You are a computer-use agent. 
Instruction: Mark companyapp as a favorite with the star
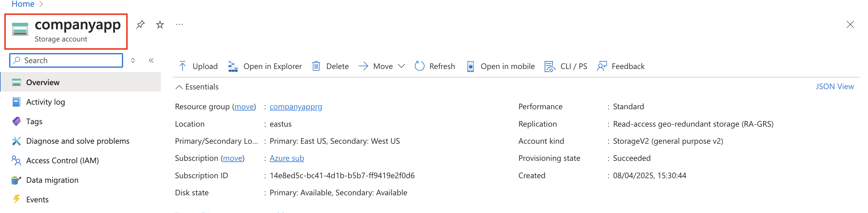(x=160, y=25)
